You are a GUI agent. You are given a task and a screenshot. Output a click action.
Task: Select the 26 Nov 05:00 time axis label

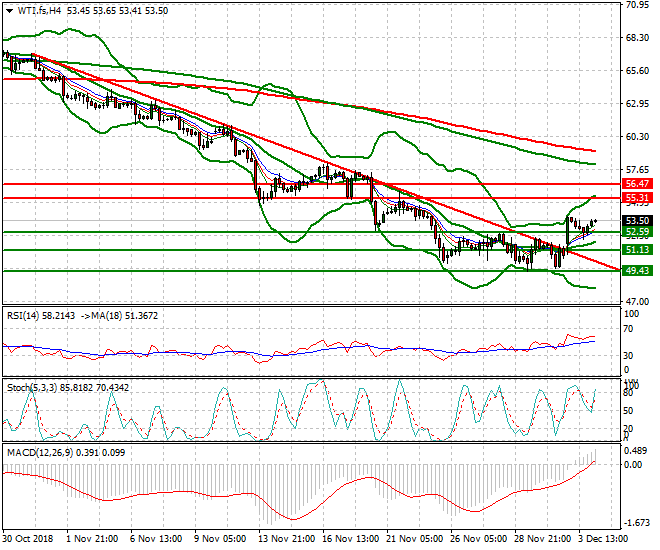click(x=479, y=539)
